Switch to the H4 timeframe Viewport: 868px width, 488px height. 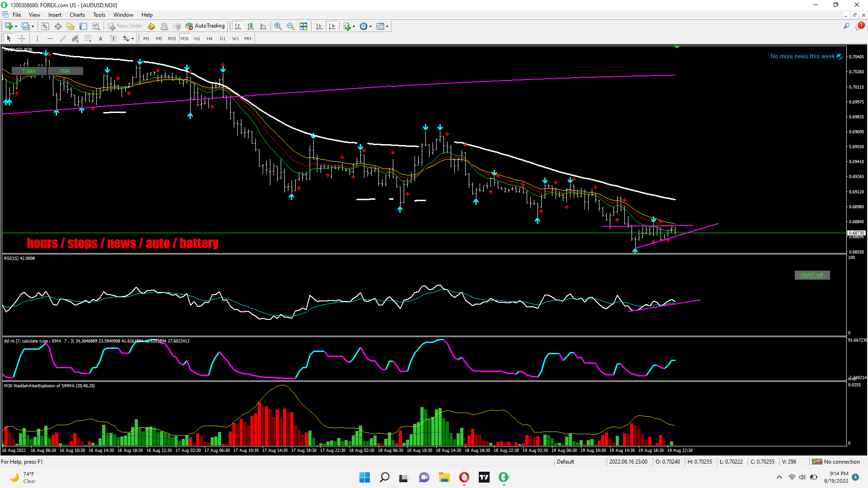pyautogui.click(x=210, y=38)
